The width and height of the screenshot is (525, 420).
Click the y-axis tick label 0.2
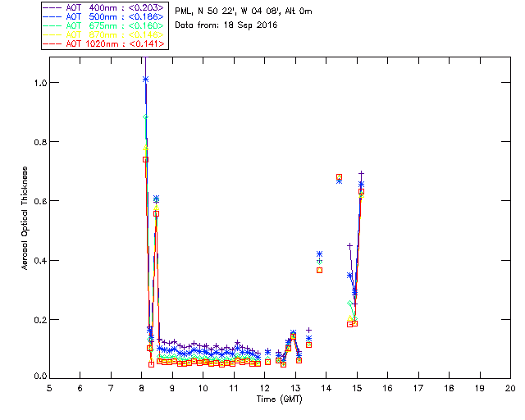(x=40, y=320)
